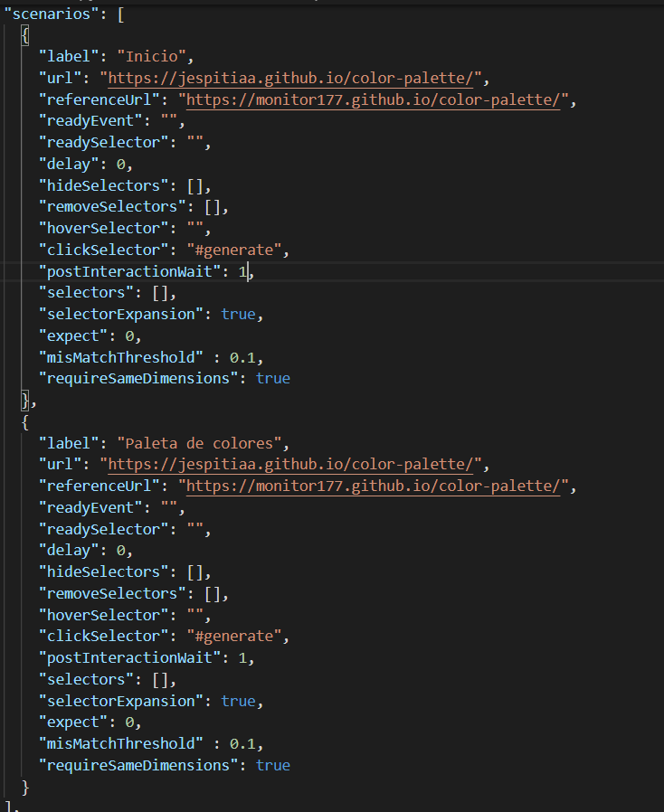664x812 pixels.
Task: Click the misMatchThreshold 0.1 value in the Inicio scenario
Action: click(242, 357)
